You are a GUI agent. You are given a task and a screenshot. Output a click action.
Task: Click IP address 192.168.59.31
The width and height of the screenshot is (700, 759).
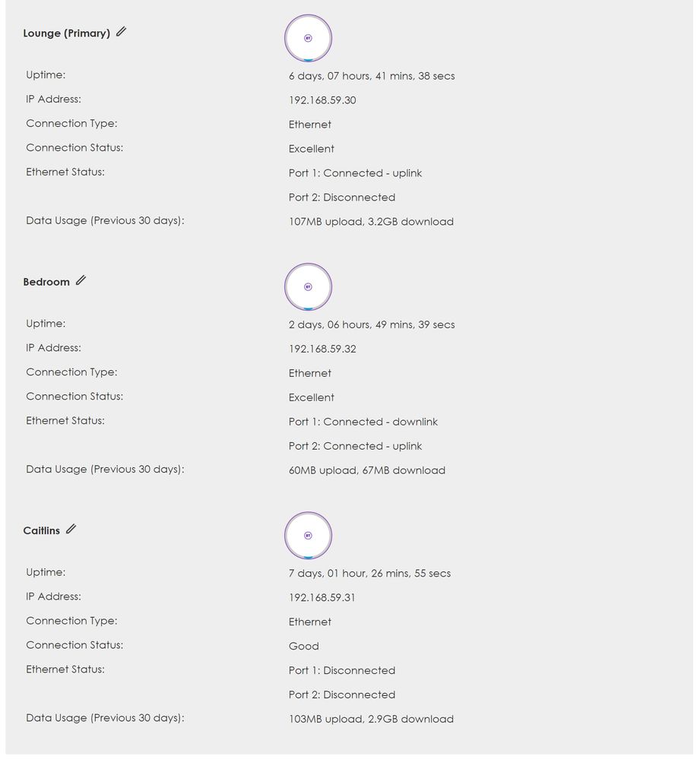(x=321, y=597)
